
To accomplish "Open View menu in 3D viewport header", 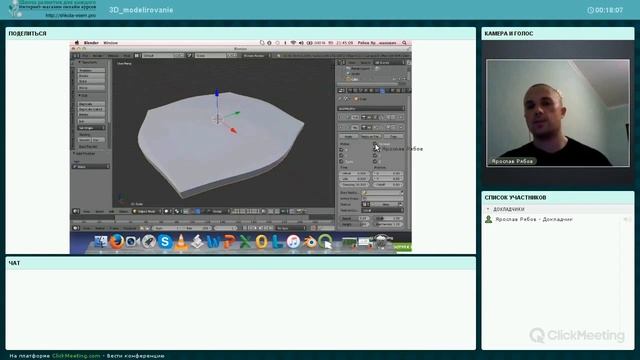I will pyautogui.click(x=87, y=211).
